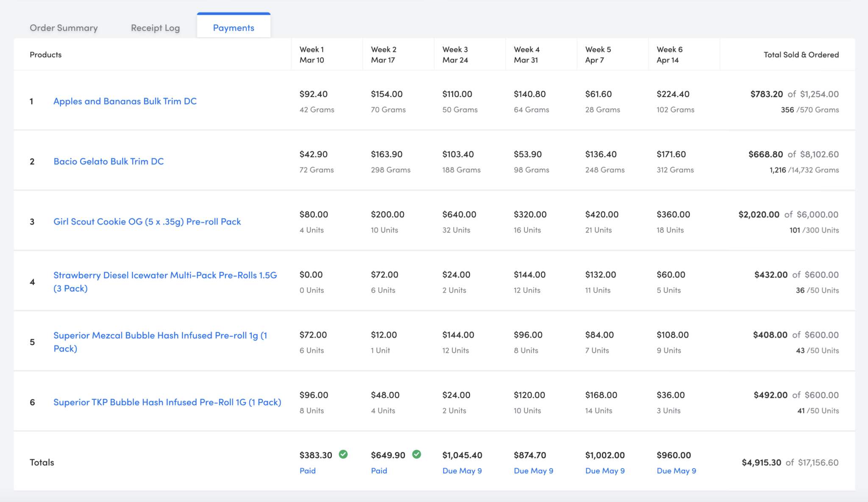868x502 pixels.
Task: Click Due May 9 under Week 5
Action: [605, 471]
